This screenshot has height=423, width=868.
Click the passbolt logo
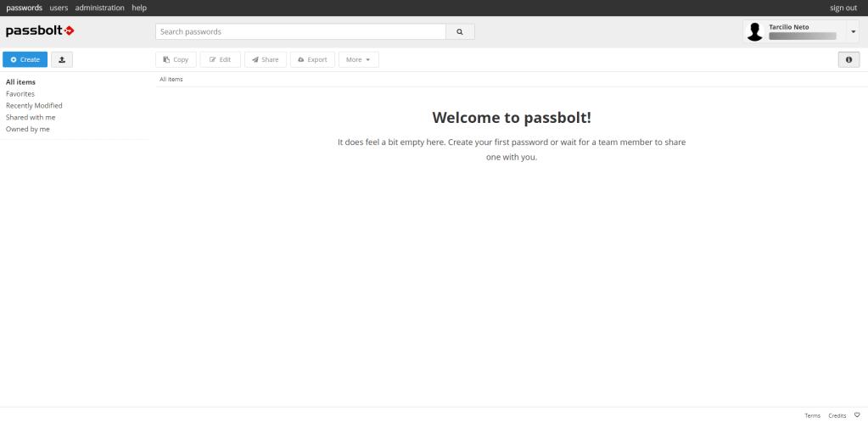click(x=40, y=31)
